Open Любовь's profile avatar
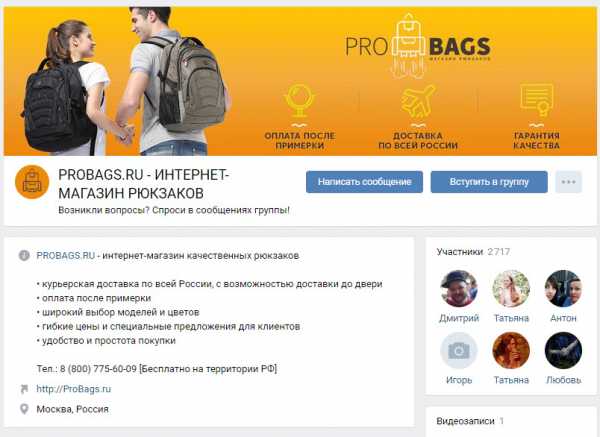This screenshot has height=437, width=600. point(563,351)
